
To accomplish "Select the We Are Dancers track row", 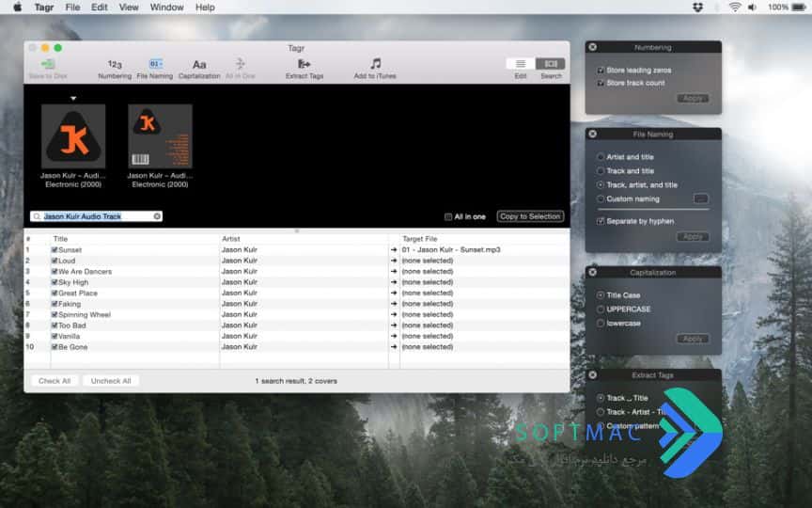I will [297, 272].
